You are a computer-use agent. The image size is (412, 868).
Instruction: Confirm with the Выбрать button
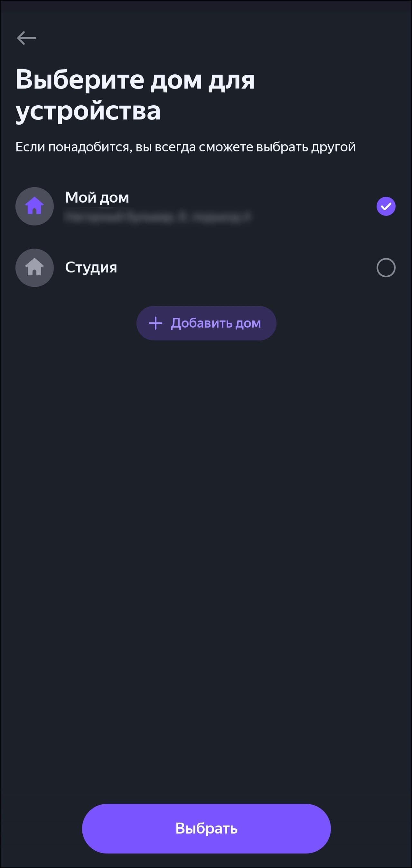pos(206,829)
